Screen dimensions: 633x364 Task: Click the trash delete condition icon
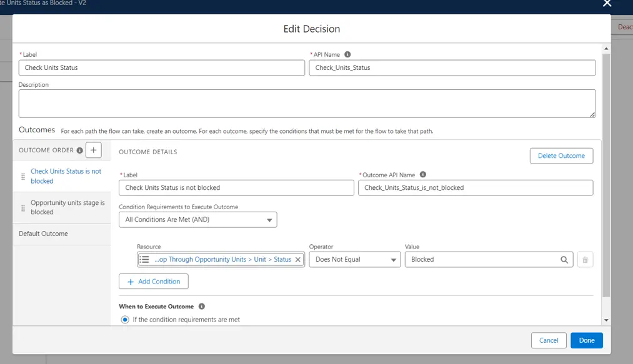tap(585, 260)
